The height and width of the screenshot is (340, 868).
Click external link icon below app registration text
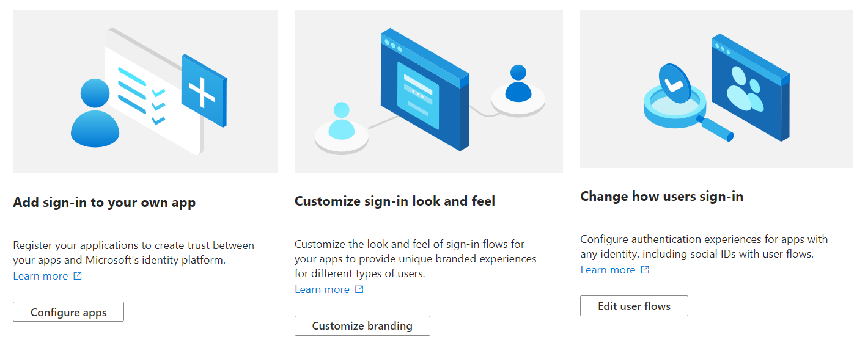(78, 276)
